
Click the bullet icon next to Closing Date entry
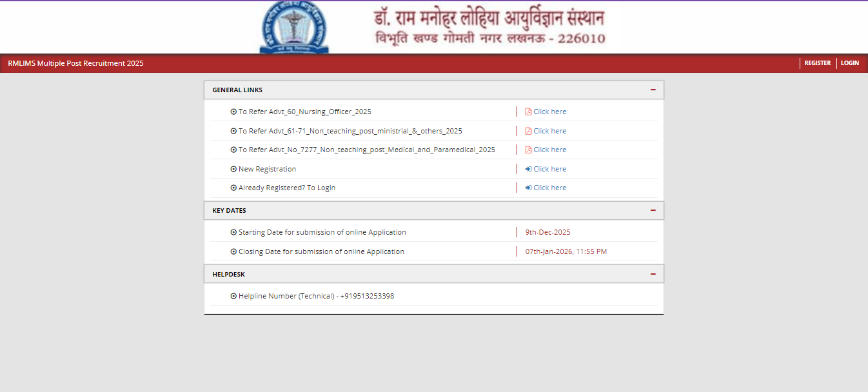pyautogui.click(x=233, y=251)
